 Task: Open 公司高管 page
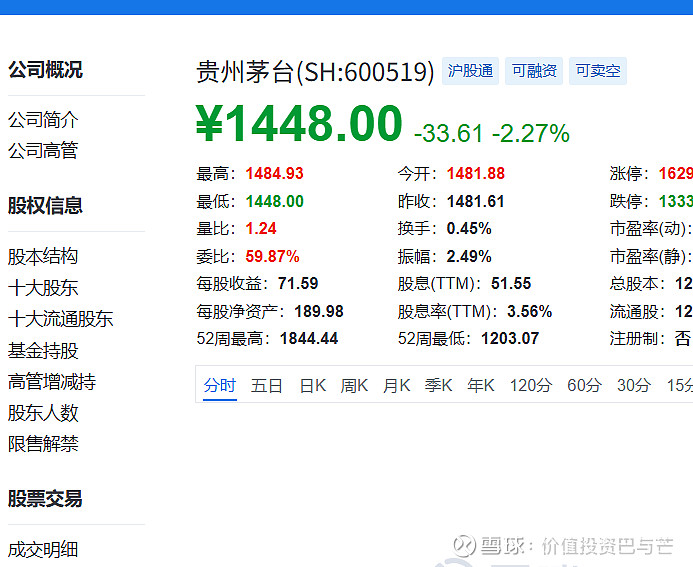coord(43,151)
